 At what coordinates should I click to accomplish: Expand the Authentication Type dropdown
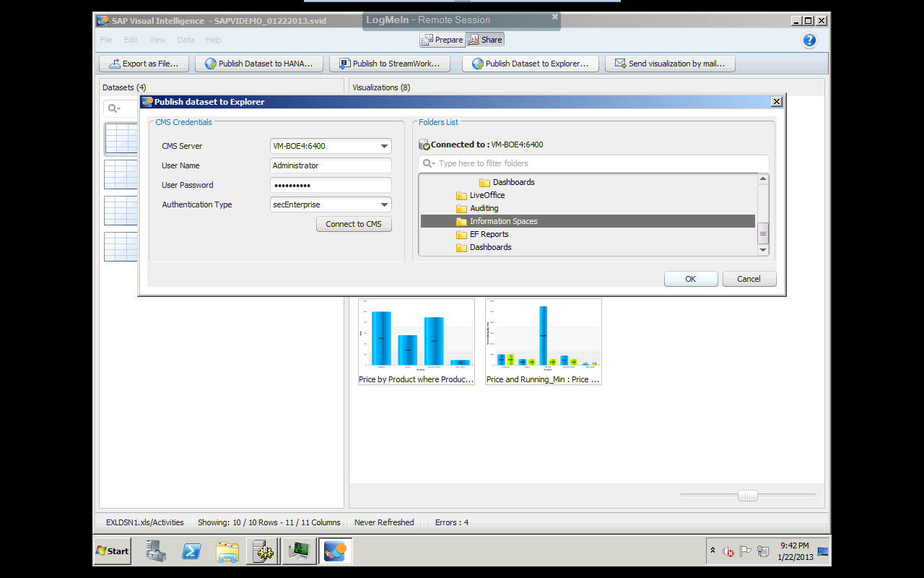point(385,204)
